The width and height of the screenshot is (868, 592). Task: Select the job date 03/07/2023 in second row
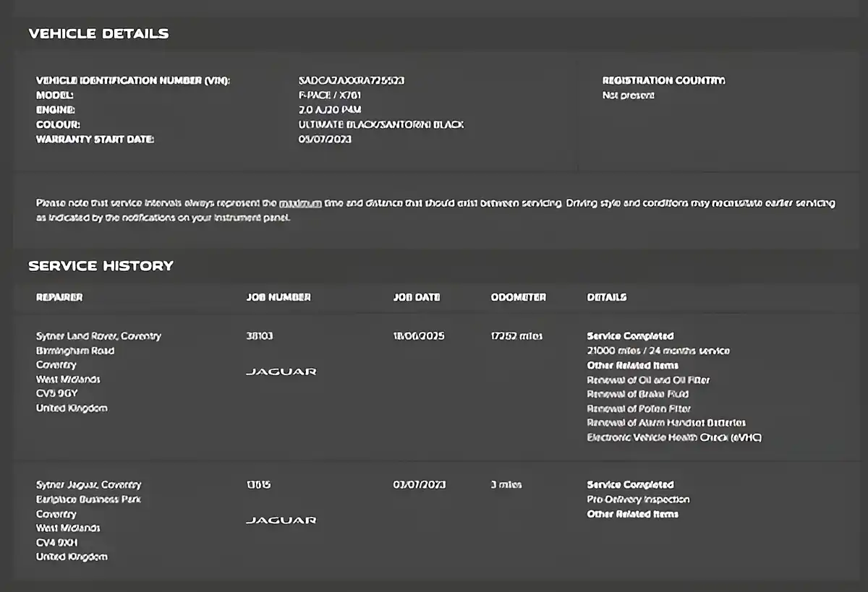420,485
